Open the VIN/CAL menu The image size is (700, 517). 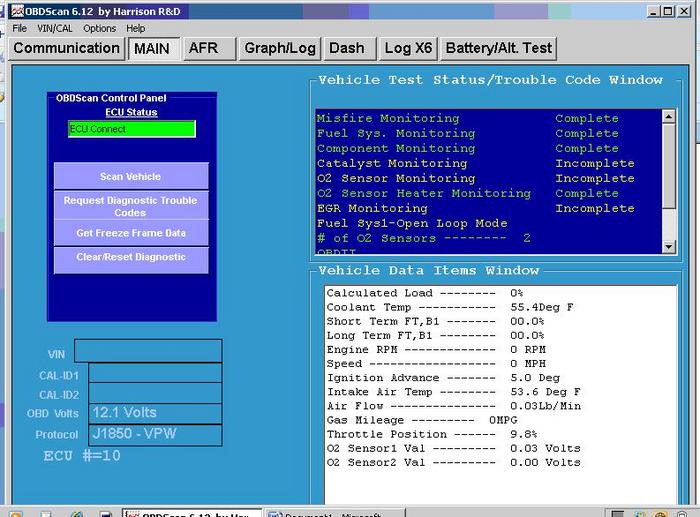pyautogui.click(x=55, y=29)
